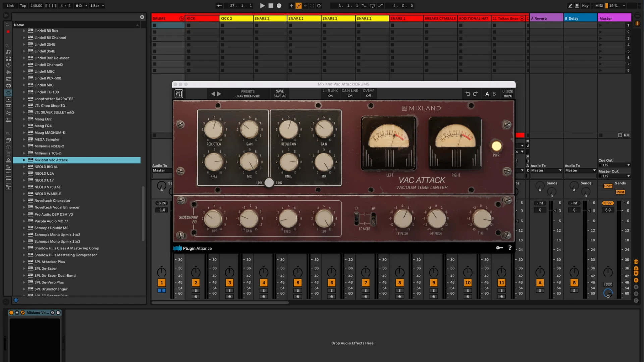Screen dimensions: 644x362
Task: Toggle the Loop switch in transport
Action: pos(372,6)
